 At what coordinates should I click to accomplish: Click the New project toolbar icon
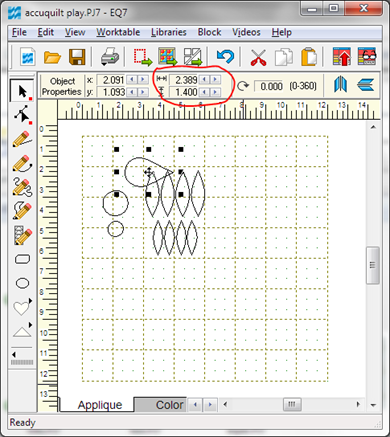(x=28, y=57)
